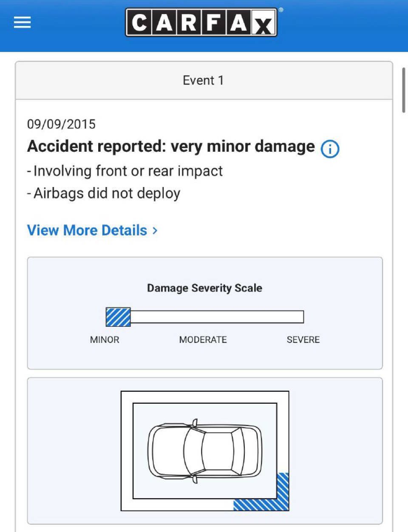Click the blue striped right-side damage zone

pyautogui.click(x=283, y=491)
